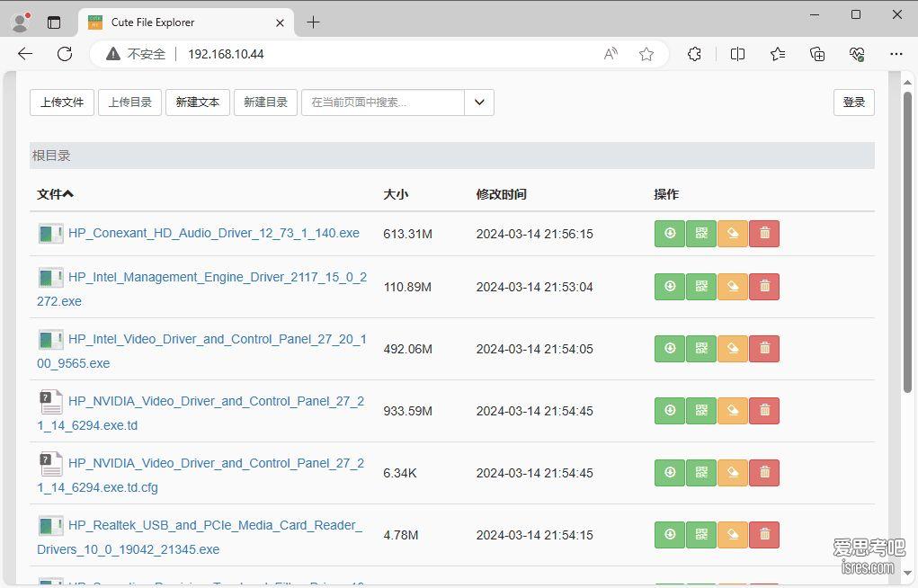Image resolution: width=918 pixels, height=588 pixels.
Task: Open HP_Intel_Management_Engine_Driver exe link
Action: tap(202, 289)
